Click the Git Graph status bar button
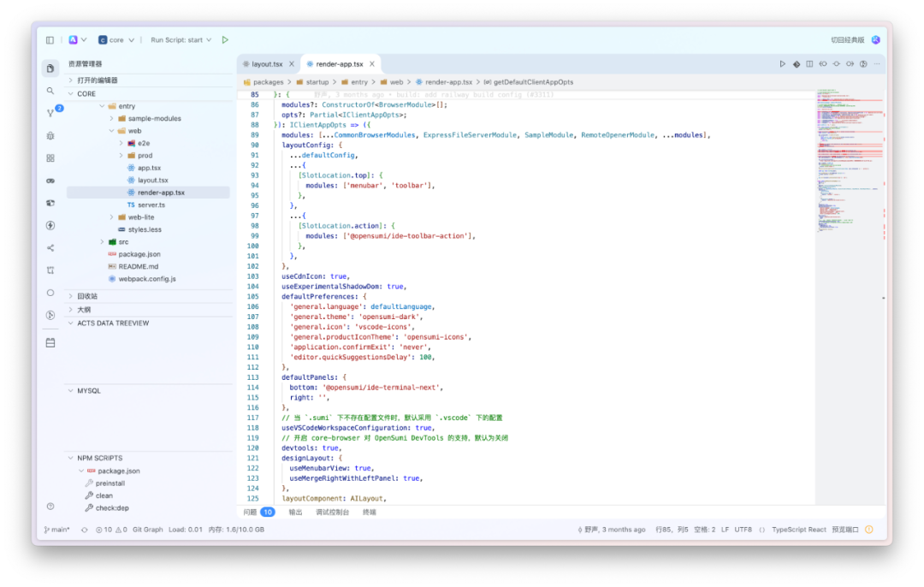This screenshot has height=587, width=924. (x=147, y=530)
